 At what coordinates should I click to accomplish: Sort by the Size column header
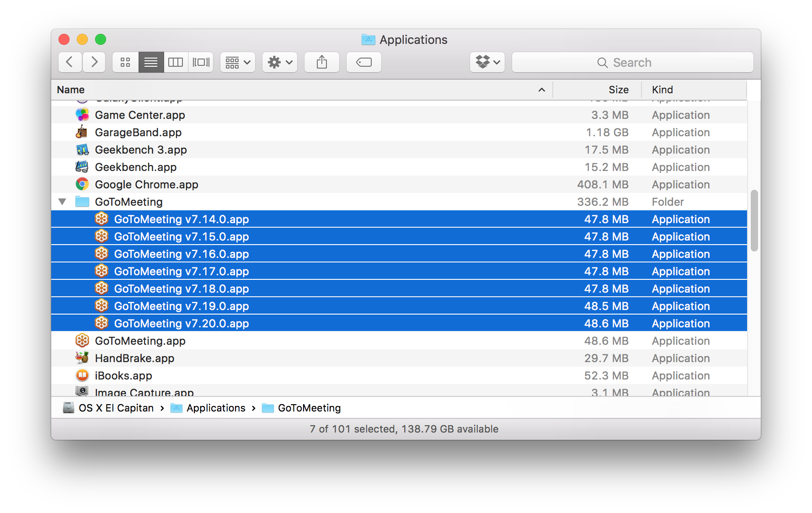pos(619,90)
